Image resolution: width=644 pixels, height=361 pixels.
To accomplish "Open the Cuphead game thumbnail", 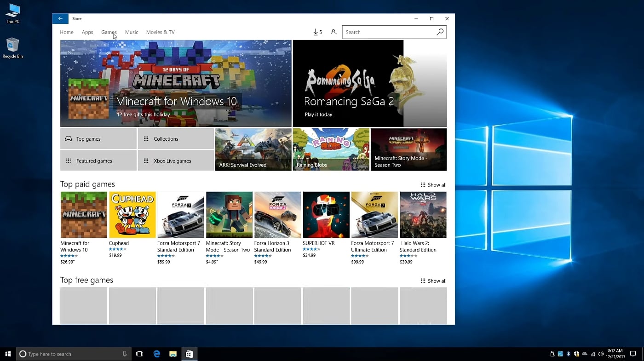I will tap(132, 215).
